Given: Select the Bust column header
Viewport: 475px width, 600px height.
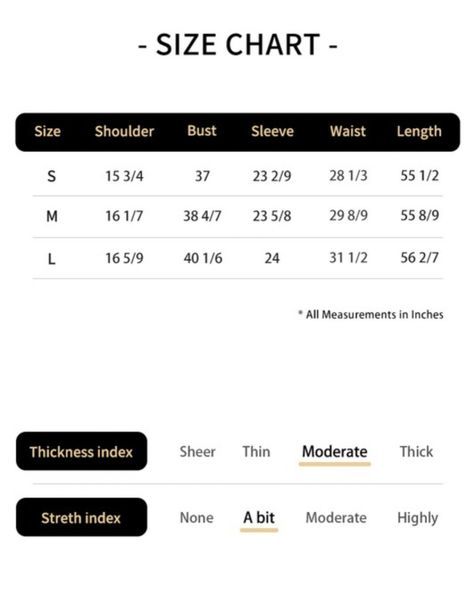Looking at the screenshot, I should [x=202, y=131].
